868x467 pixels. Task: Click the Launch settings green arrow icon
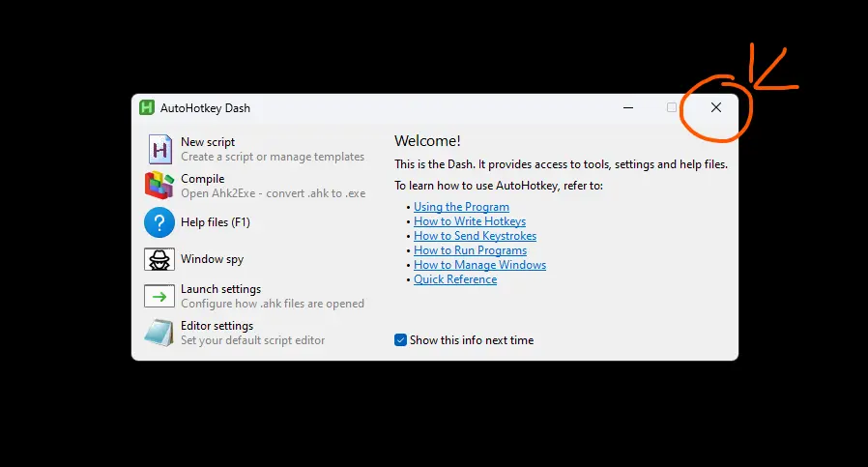[x=159, y=296]
